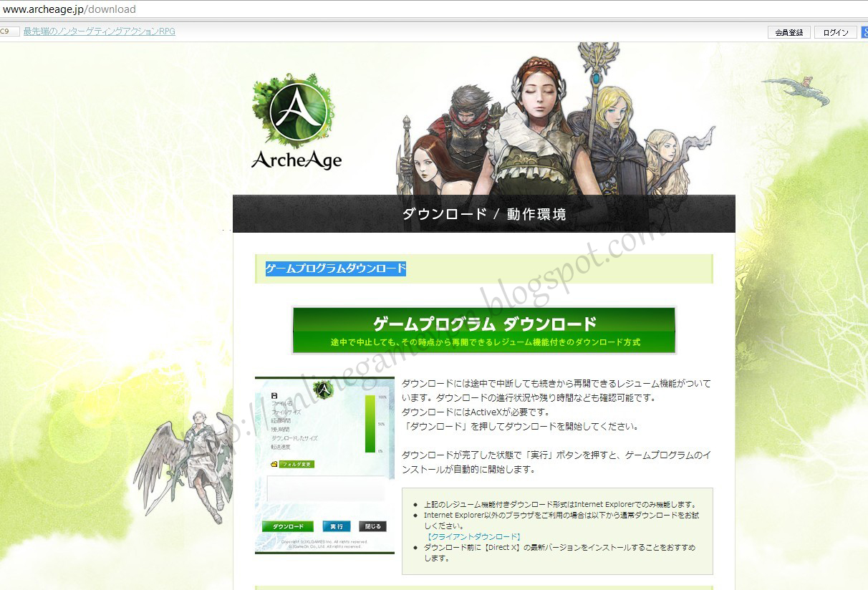
Task: Open the 最先端のノンターゲティングアクションRPG link
Action: [99, 32]
